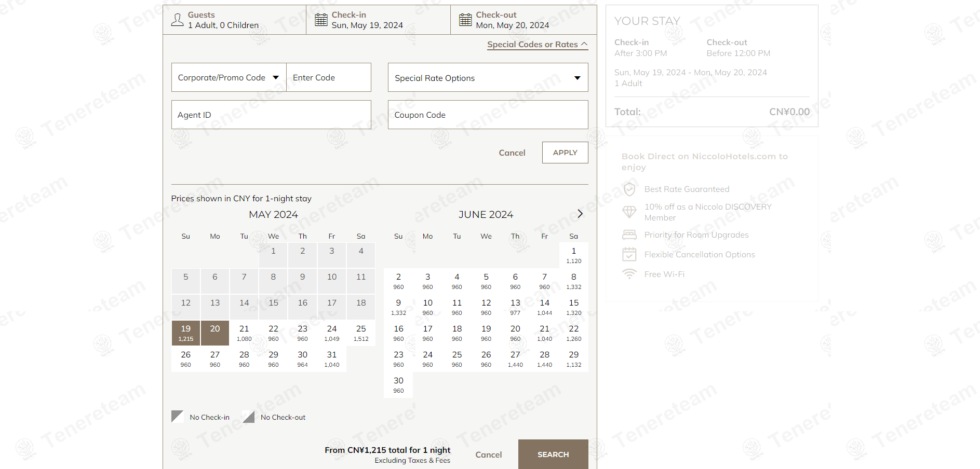
Task: Select June 30 in the calendar
Action: click(x=398, y=384)
